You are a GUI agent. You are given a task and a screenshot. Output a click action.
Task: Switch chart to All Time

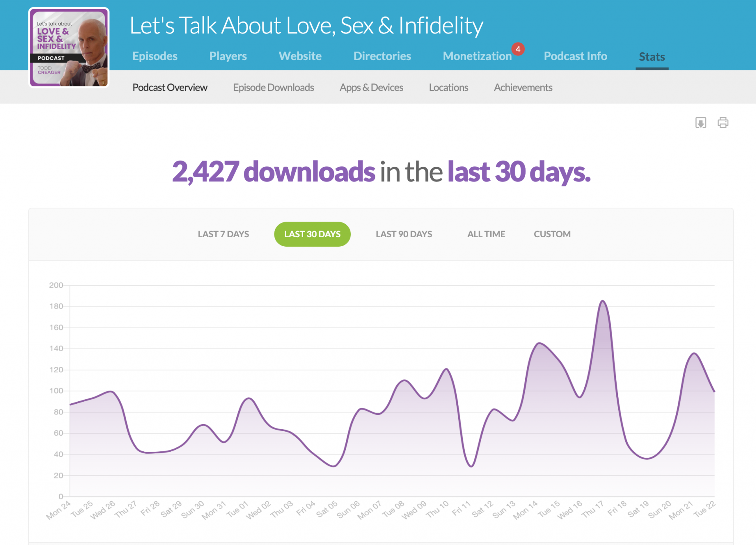pos(486,234)
